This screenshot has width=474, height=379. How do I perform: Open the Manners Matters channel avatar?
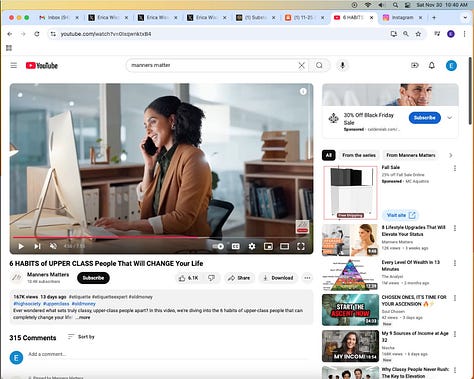coord(16,278)
